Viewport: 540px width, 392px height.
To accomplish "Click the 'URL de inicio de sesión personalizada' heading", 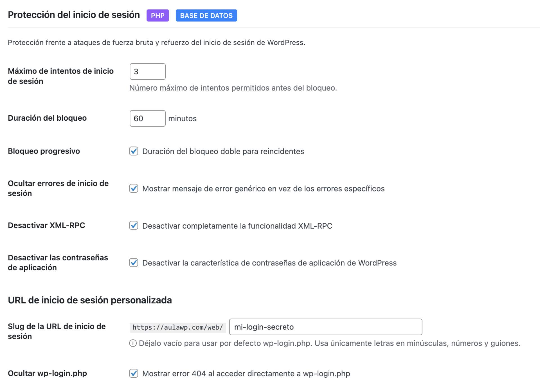I will (x=90, y=300).
